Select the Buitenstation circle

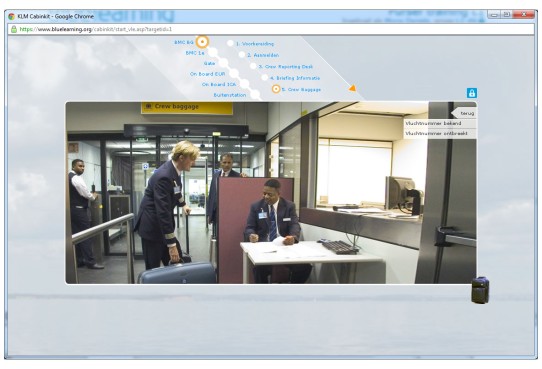click(255, 94)
